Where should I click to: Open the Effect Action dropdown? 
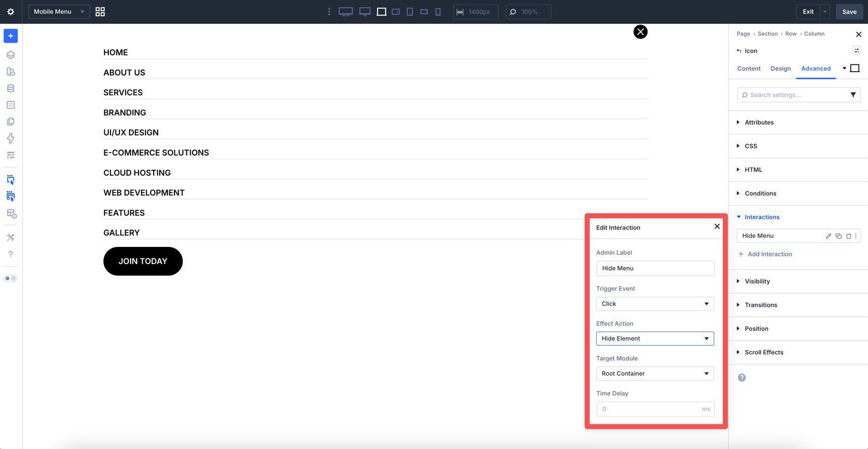point(655,339)
